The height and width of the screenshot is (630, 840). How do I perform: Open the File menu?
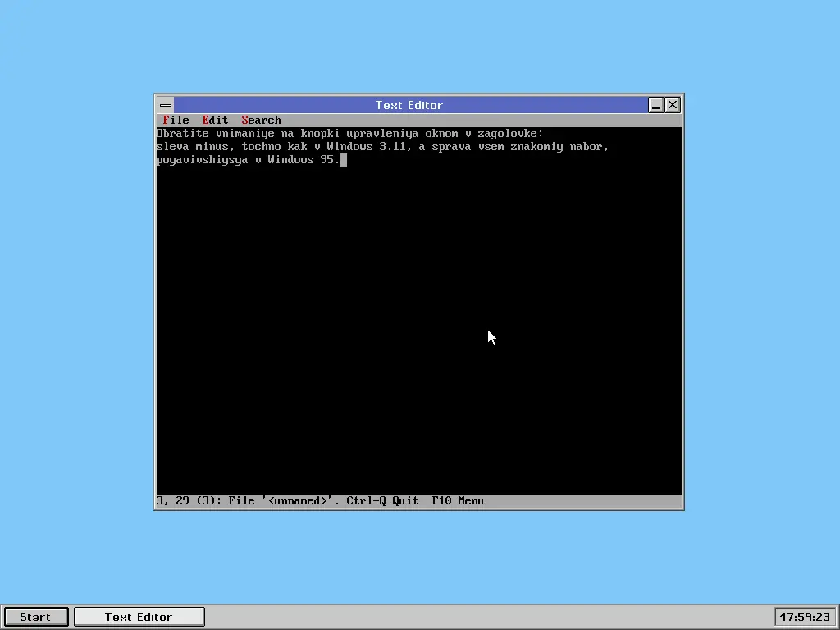(176, 120)
